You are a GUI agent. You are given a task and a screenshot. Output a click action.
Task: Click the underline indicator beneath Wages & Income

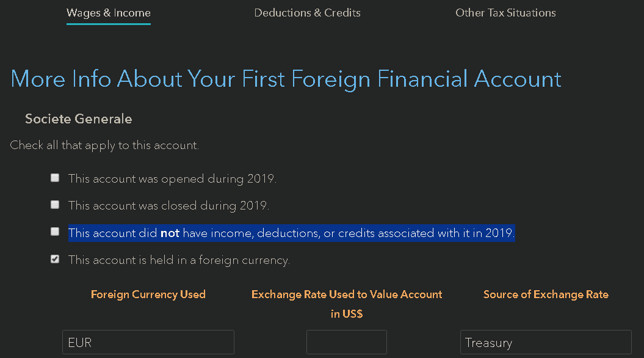click(x=108, y=25)
